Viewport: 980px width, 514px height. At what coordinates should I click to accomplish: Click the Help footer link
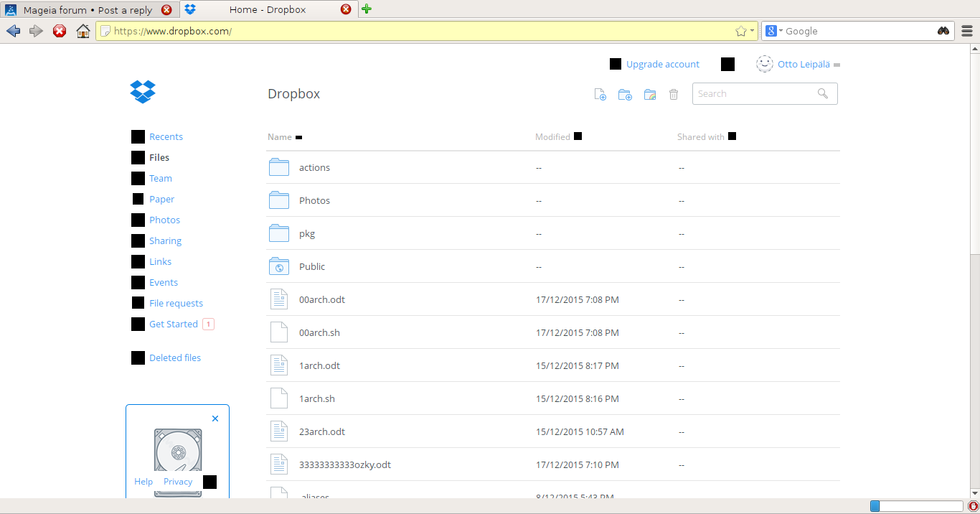tap(143, 482)
